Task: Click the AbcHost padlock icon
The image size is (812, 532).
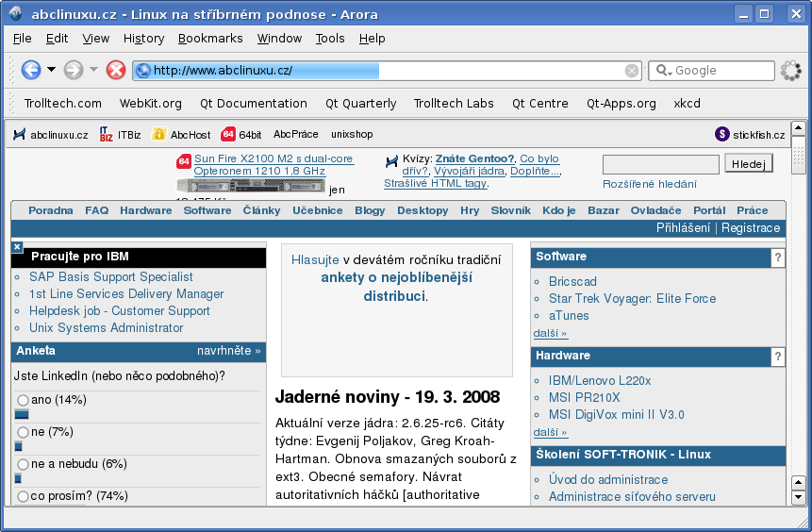Action: point(158,134)
